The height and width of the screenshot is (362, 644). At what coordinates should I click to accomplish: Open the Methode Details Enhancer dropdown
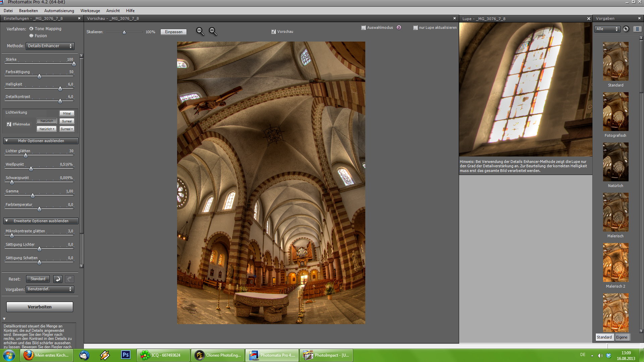pos(50,46)
